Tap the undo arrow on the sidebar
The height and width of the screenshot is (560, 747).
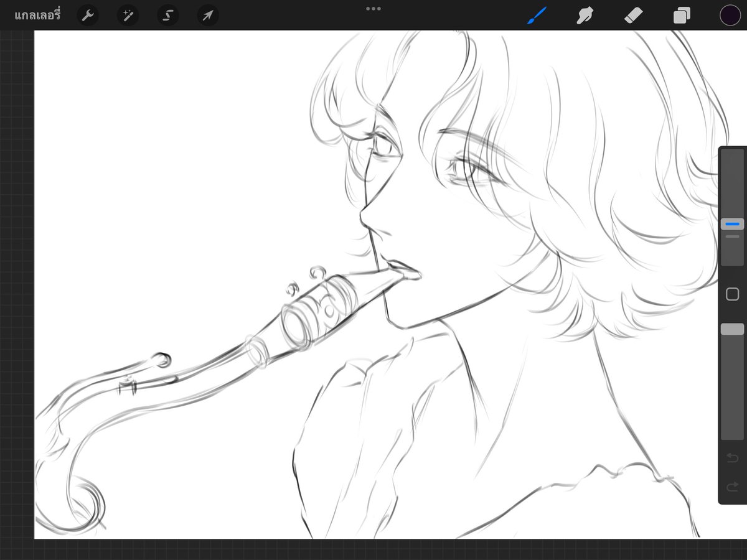pyautogui.click(x=733, y=457)
